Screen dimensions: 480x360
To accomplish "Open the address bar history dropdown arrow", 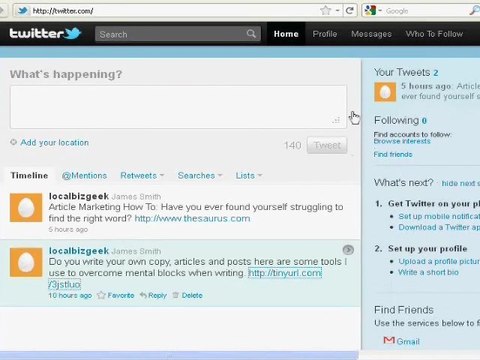I will pyautogui.click(x=338, y=11).
